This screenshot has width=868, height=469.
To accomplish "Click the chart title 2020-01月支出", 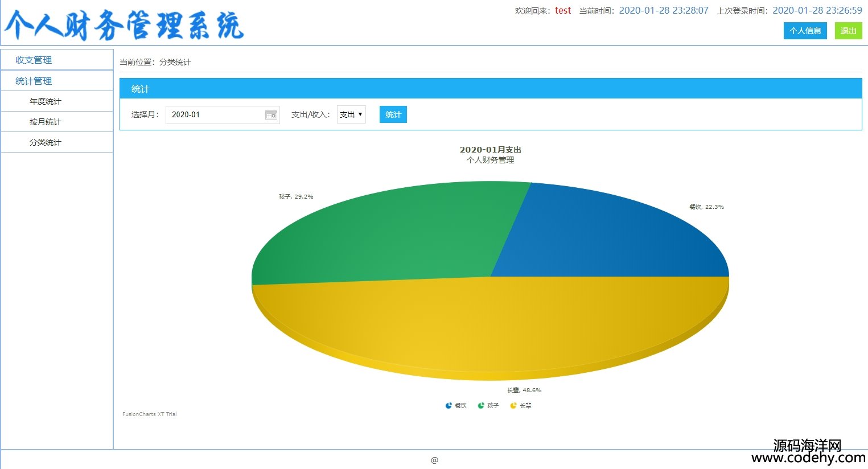I will point(491,150).
